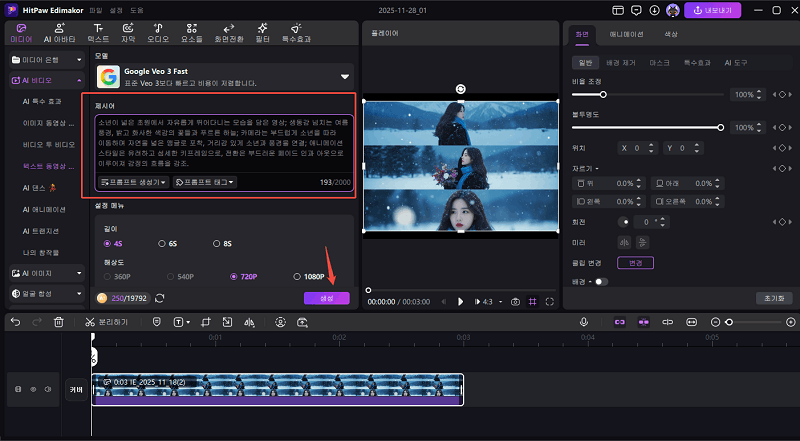The height and width of the screenshot is (441, 800).
Task: Expand the 얼굴 합성 section
Action: (46, 293)
